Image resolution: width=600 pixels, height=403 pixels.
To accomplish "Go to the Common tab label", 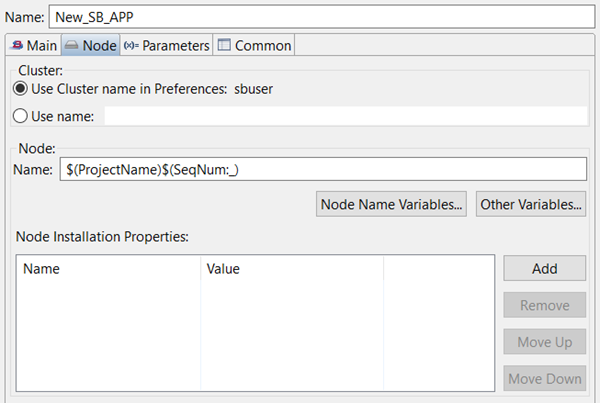I will [263, 46].
